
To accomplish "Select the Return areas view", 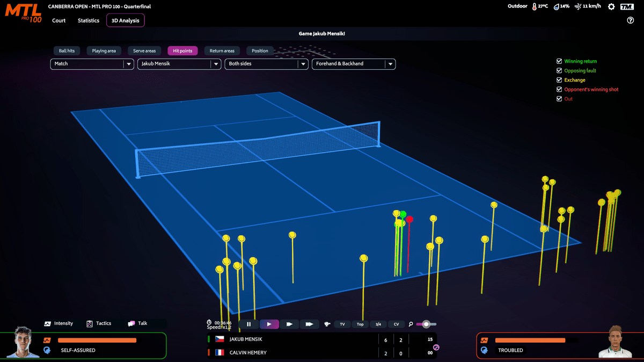I will (x=222, y=50).
